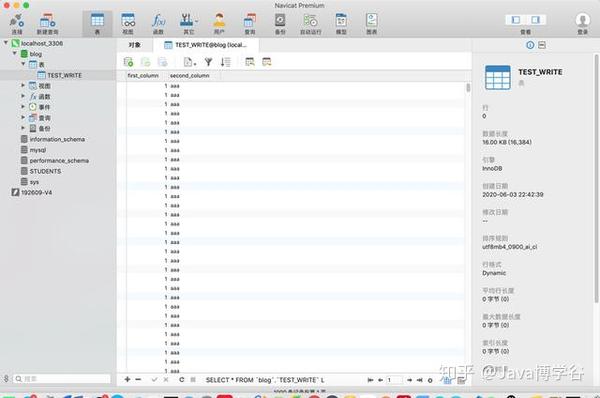Image resolution: width=600 pixels, height=398 pixels.
Task: Collapse the blog database node
Action: [x=15, y=54]
